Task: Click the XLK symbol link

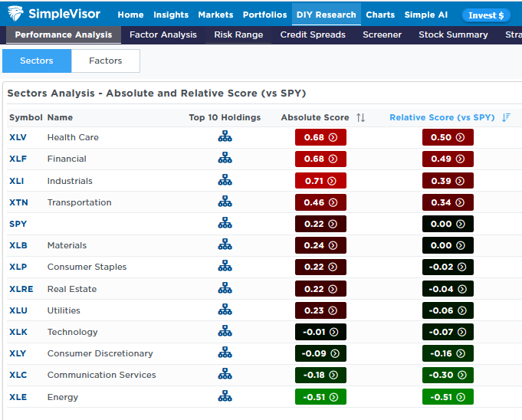Action: [18, 332]
